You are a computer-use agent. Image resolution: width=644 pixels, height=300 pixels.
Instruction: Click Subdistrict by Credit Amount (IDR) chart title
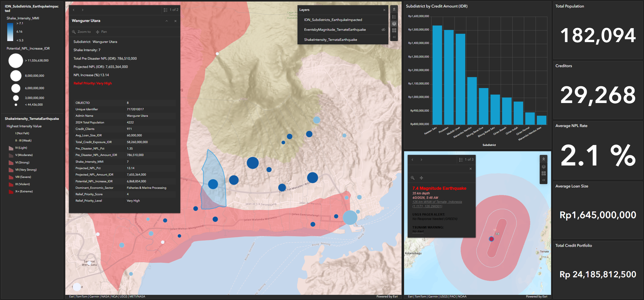[437, 6]
